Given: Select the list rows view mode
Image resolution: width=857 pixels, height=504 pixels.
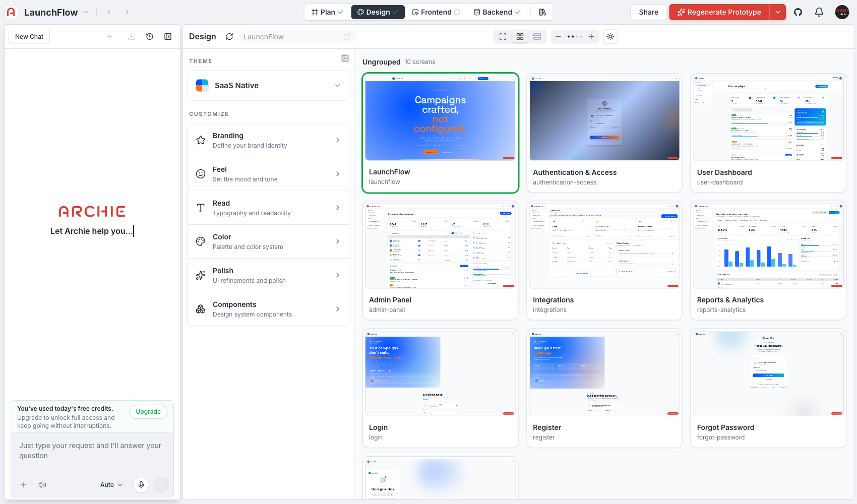Looking at the screenshot, I should pos(537,37).
